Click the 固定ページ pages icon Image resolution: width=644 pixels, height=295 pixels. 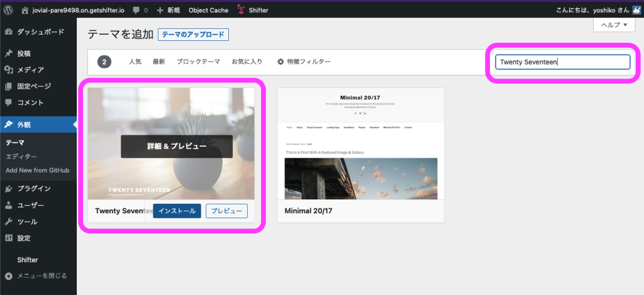(x=9, y=86)
